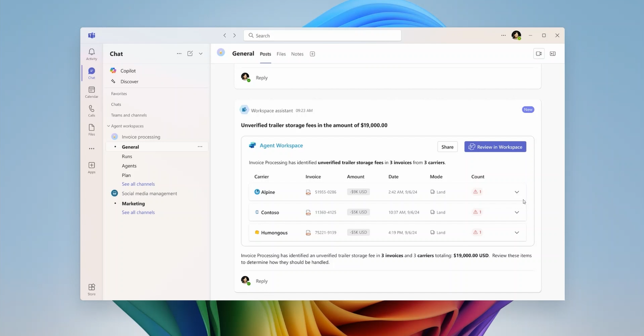The image size is (644, 336).
Task: Show more apps ellipsis in sidebar
Action: (92, 149)
